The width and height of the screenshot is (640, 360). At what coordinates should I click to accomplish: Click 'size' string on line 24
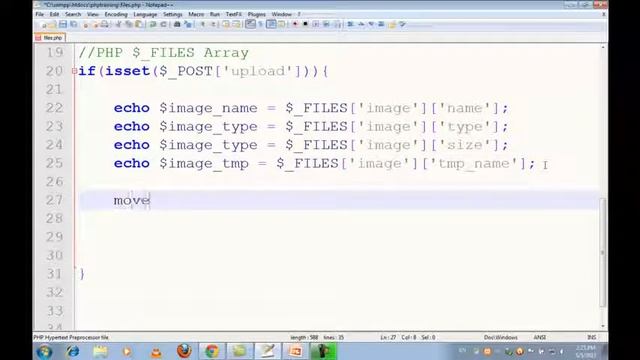(465, 145)
